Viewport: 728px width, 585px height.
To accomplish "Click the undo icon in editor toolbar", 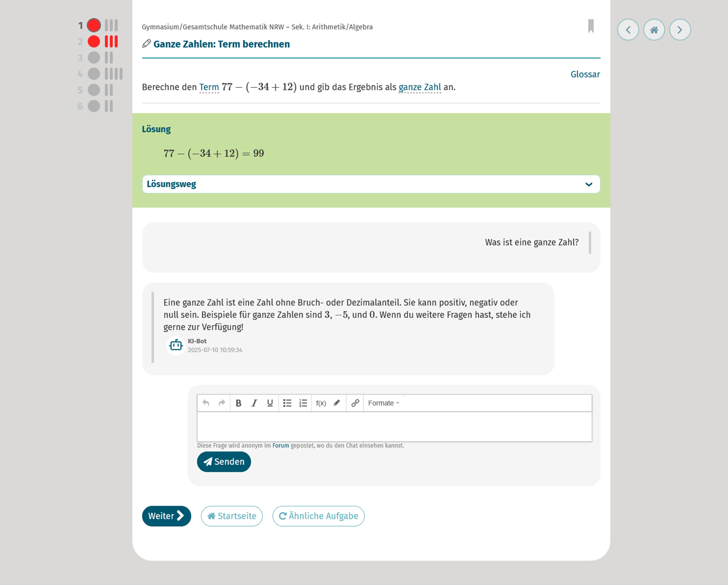I will click(206, 403).
